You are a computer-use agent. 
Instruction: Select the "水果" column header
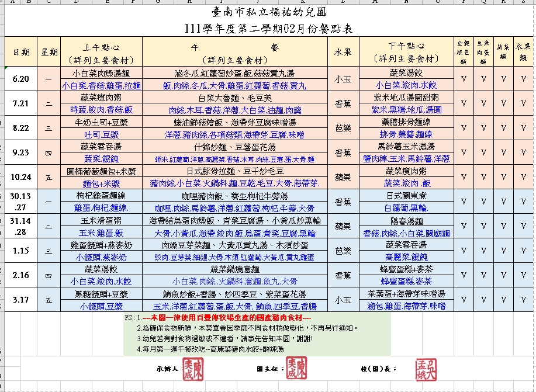pyautogui.click(x=343, y=51)
